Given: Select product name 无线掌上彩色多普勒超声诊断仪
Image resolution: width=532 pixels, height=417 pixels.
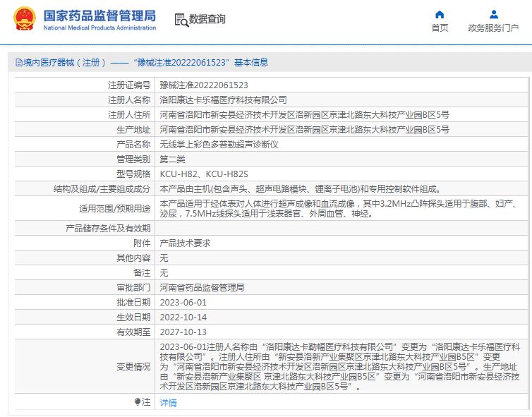Looking at the screenshot, I should (219, 144).
